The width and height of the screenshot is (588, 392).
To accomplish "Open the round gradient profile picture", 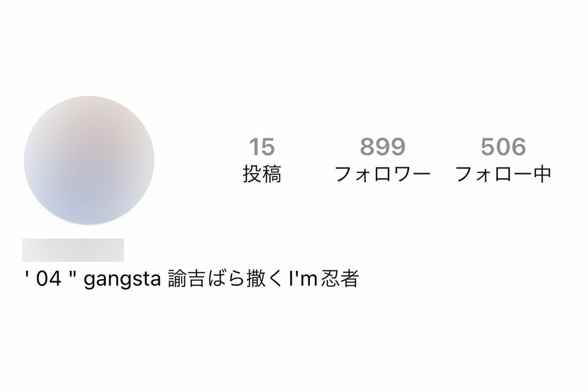I will [89, 160].
